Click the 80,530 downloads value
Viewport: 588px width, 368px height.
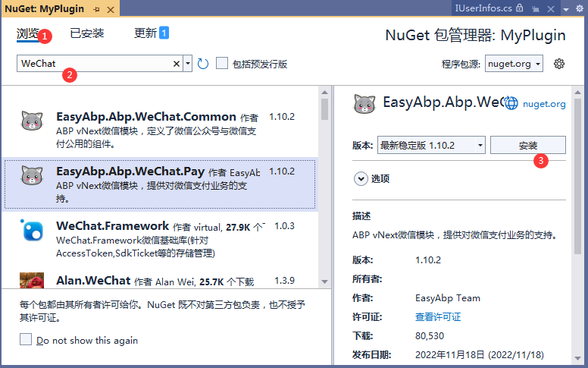[430, 335]
